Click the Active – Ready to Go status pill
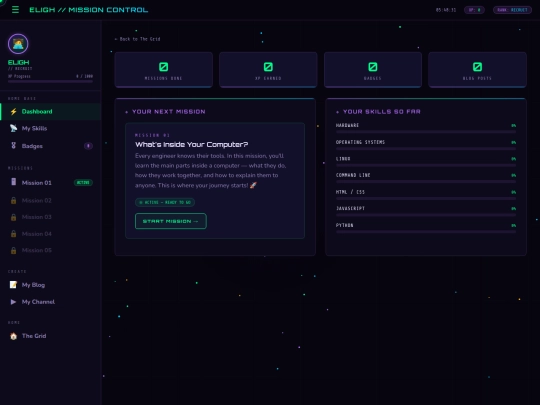This screenshot has width=540, height=405. [165, 202]
